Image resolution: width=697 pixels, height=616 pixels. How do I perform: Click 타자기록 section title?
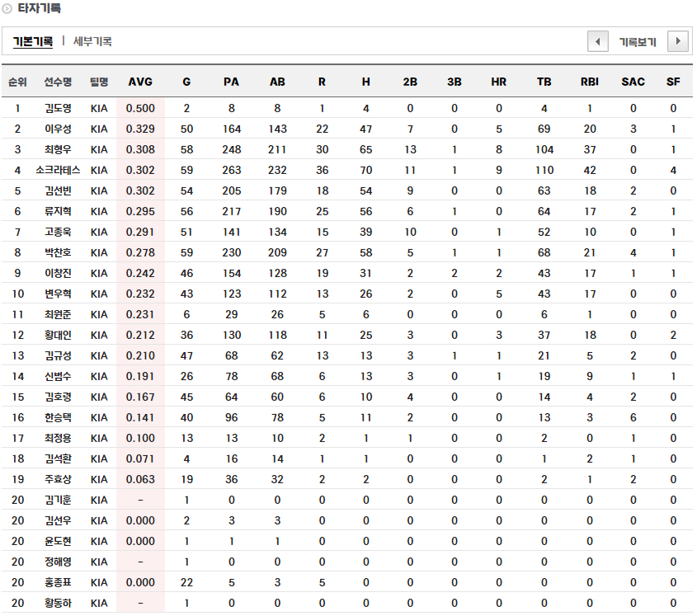(39, 8)
